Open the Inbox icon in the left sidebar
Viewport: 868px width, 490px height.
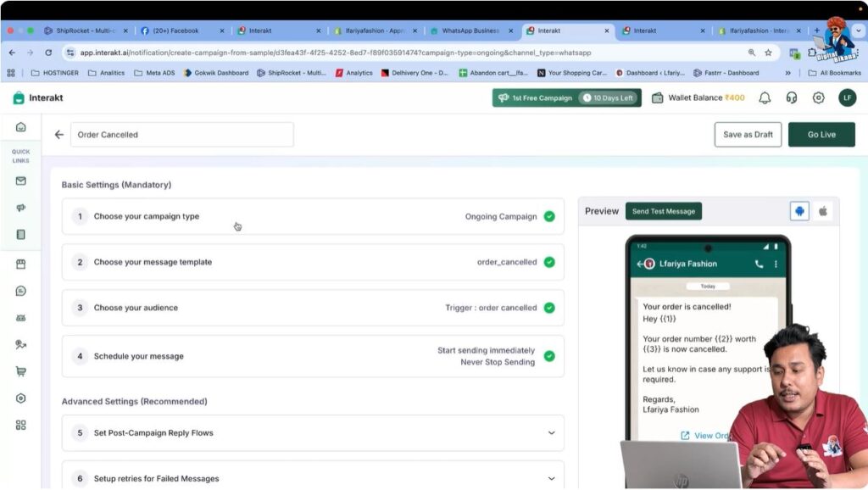(x=21, y=181)
